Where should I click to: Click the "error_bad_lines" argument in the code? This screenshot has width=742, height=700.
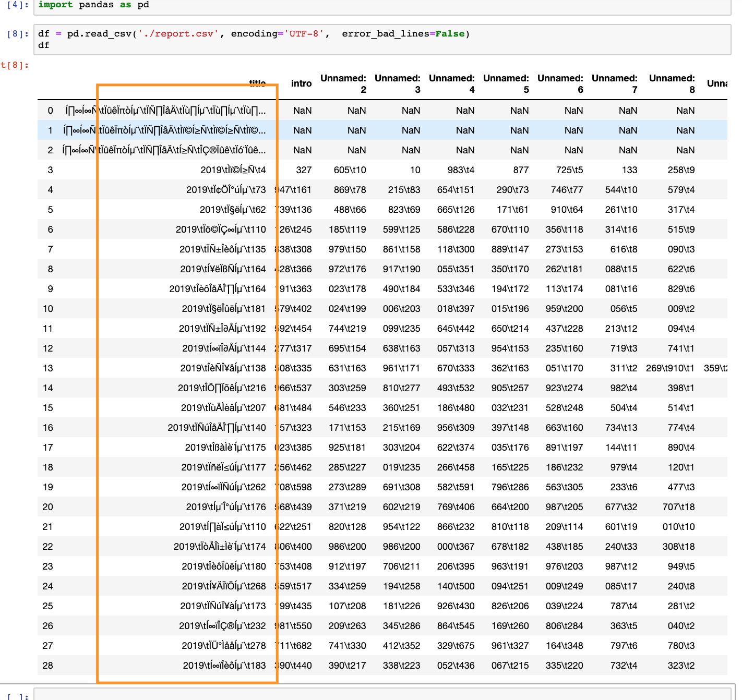[x=386, y=34]
